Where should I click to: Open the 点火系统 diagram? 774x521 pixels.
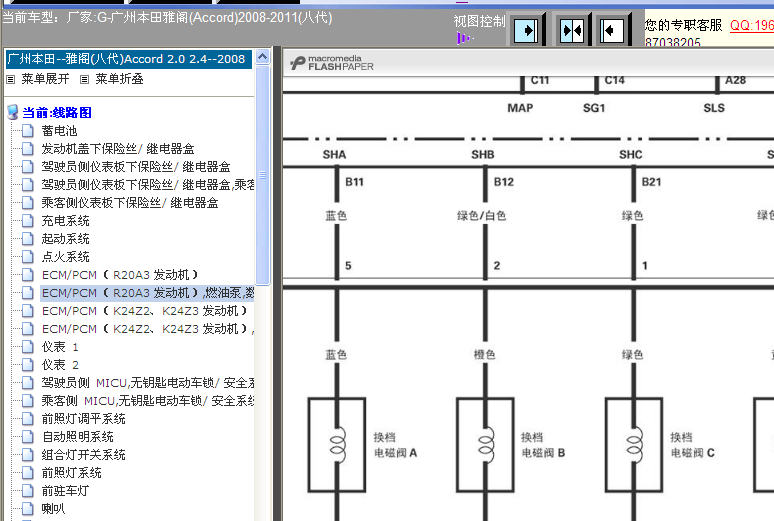[65, 257]
